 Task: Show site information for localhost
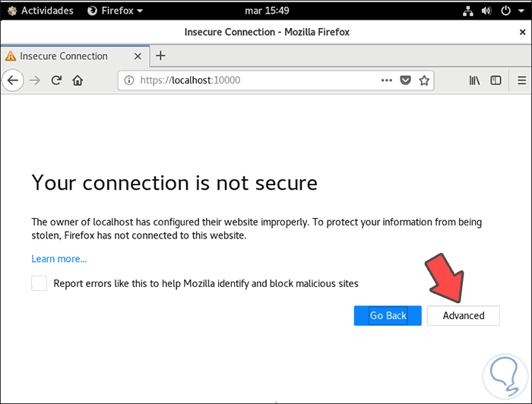pyautogui.click(x=129, y=80)
